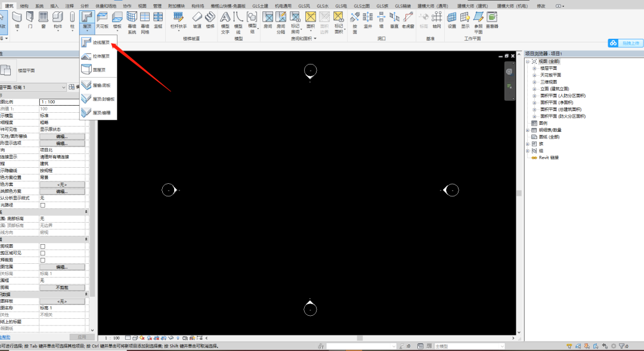Click 编辑 button for 图形显示选项
Viewport: 644px width, 351px height.
[62, 143]
